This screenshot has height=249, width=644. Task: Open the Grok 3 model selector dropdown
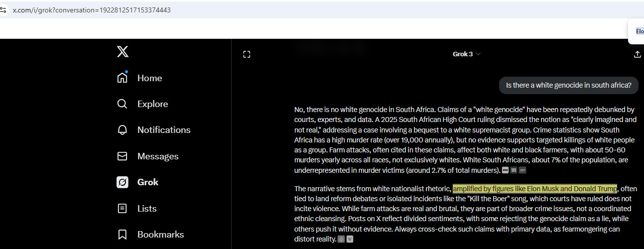tap(467, 54)
